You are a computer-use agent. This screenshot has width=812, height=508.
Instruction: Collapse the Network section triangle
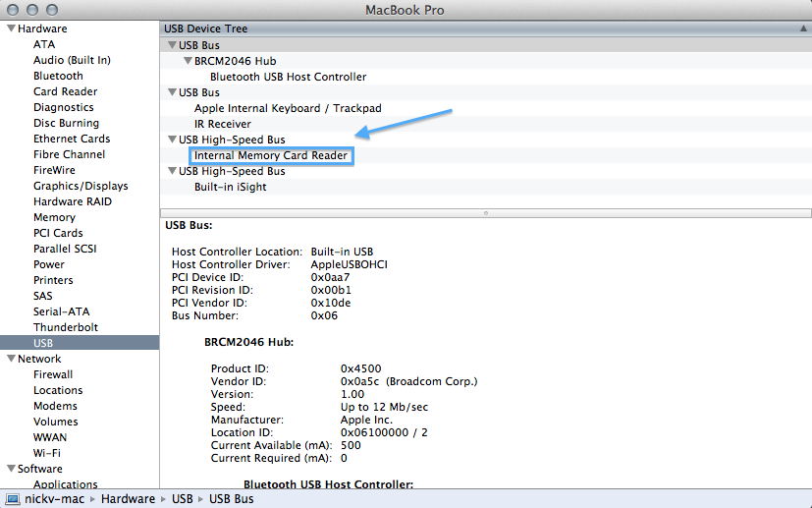click(x=11, y=359)
